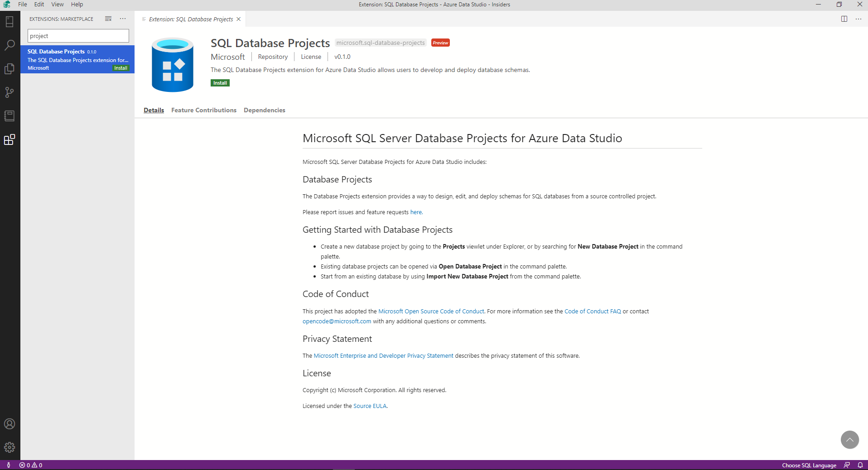This screenshot has width=868, height=470.
Task: Open the Notebooks view from the sidebar
Action: pos(10,116)
